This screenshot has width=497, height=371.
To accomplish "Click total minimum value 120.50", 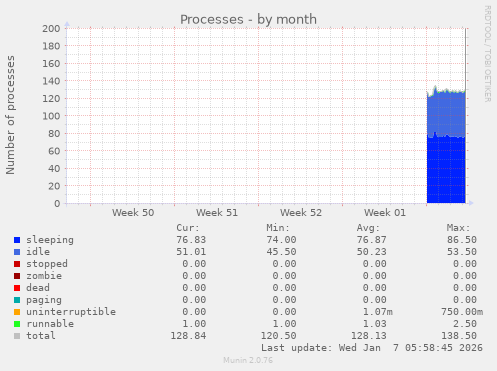I will tap(278, 336).
